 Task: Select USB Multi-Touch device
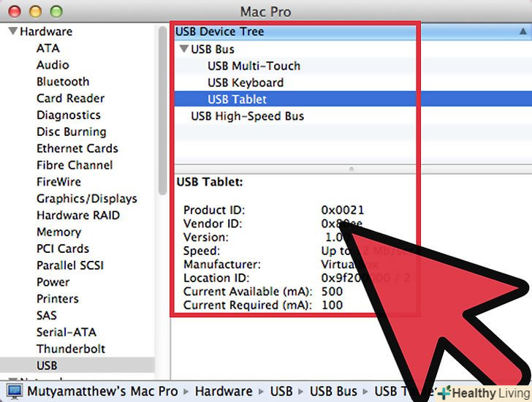click(254, 66)
